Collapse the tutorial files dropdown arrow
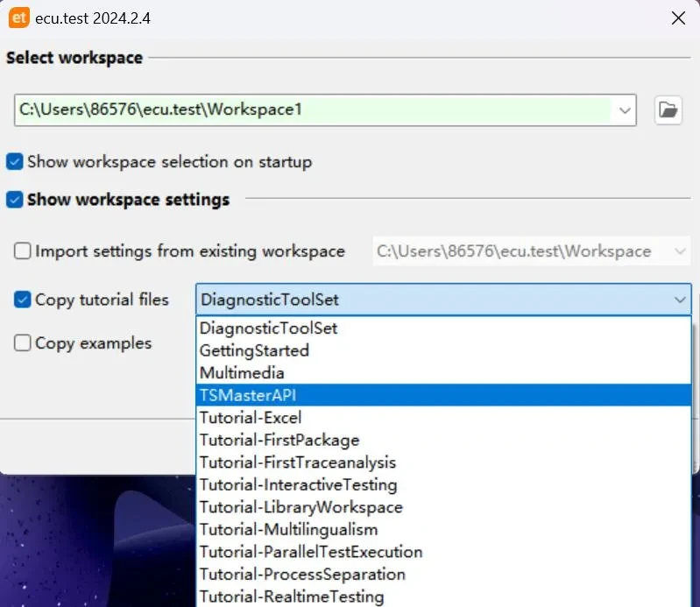 pyautogui.click(x=680, y=300)
